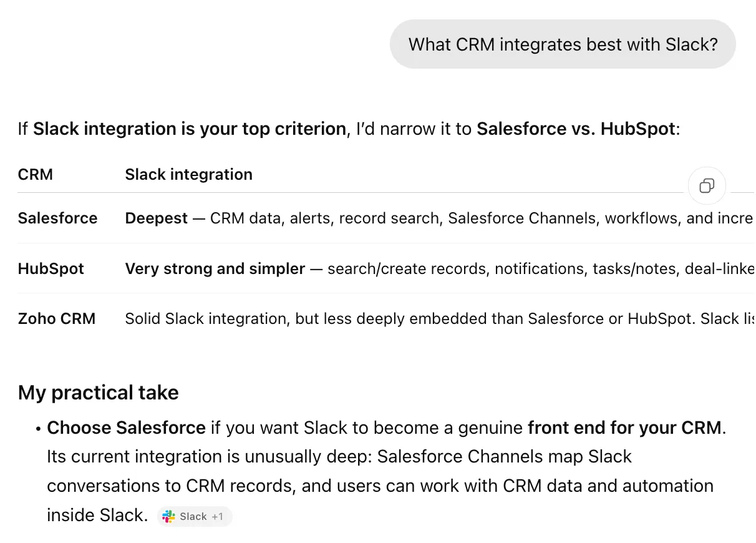Select the Zoho CRM row label
756x543 pixels.
coord(57,319)
